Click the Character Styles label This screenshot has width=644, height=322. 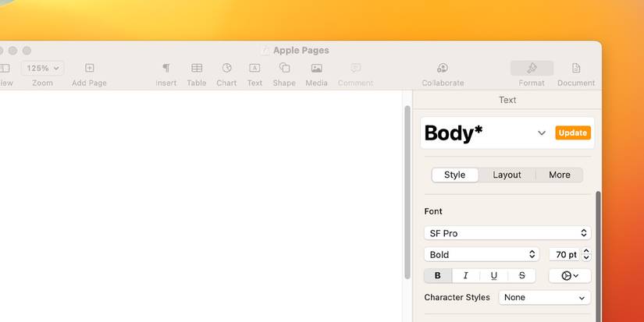pos(457,297)
